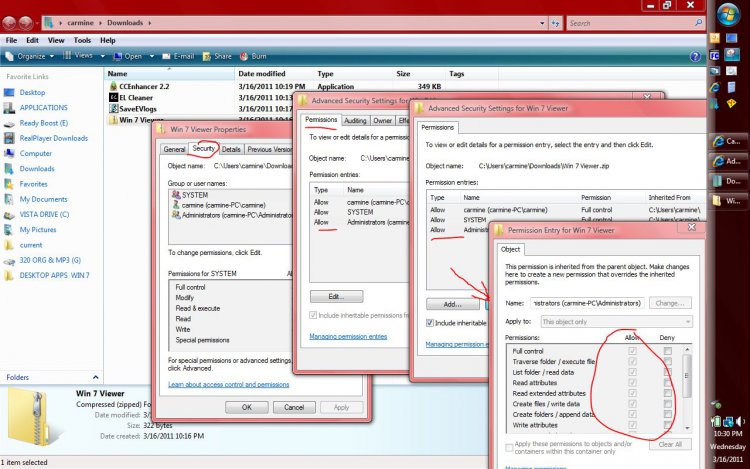Sort files by Date modified column
Viewport: 750px width, 469px height.
tap(262, 74)
